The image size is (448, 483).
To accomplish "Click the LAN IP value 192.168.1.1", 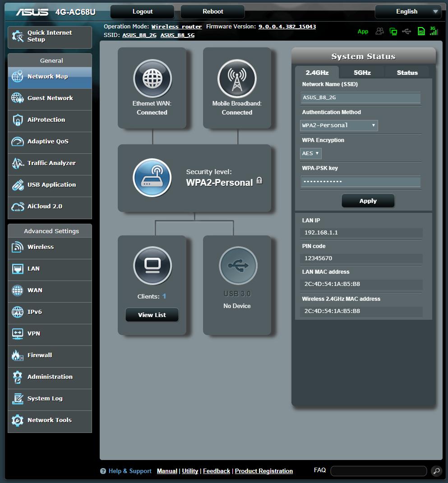I will click(x=321, y=233).
